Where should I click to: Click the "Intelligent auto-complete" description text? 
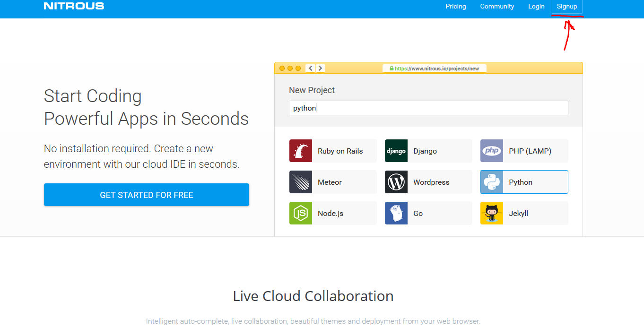click(x=313, y=321)
